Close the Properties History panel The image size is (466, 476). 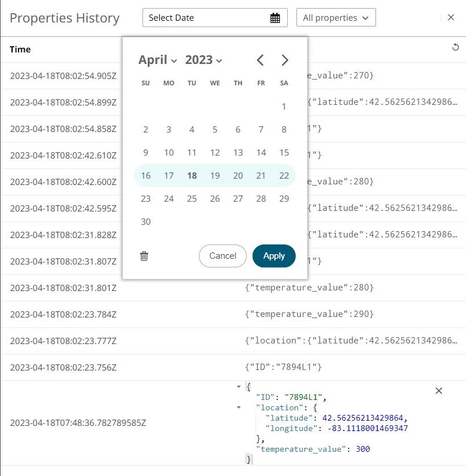tap(451, 17)
